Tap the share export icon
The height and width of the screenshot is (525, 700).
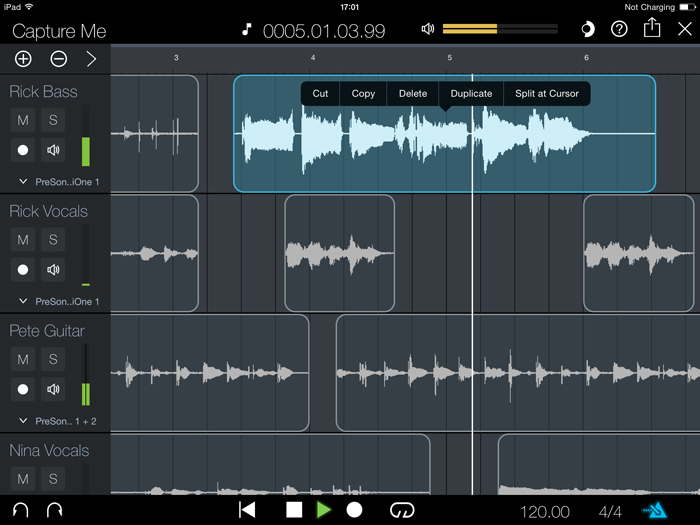(652, 29)
